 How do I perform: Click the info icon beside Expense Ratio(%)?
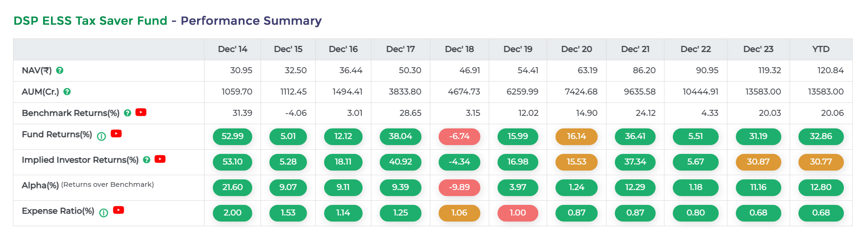(x=104, y=212)
